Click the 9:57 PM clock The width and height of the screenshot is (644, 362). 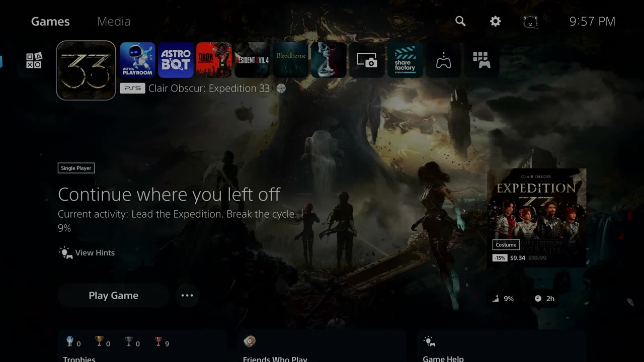tap(592, 21)
